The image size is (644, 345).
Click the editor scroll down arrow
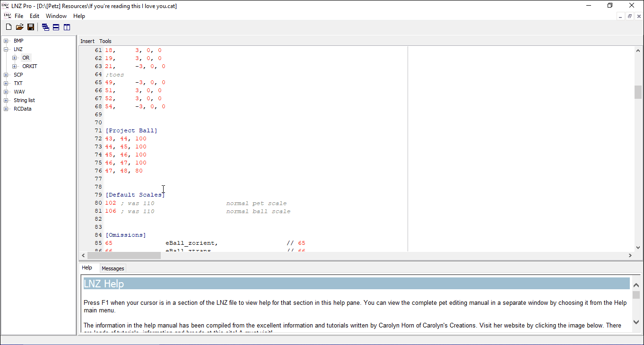click(638, 247)
